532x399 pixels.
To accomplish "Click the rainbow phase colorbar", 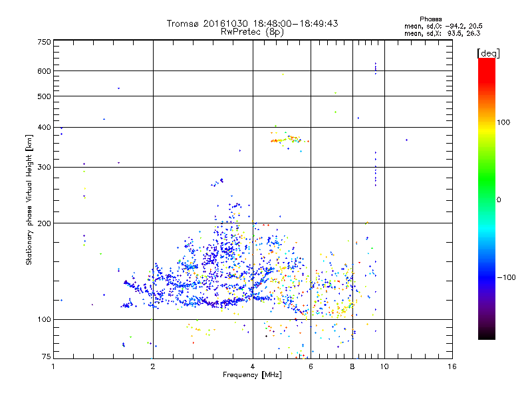I will point(487,198).
